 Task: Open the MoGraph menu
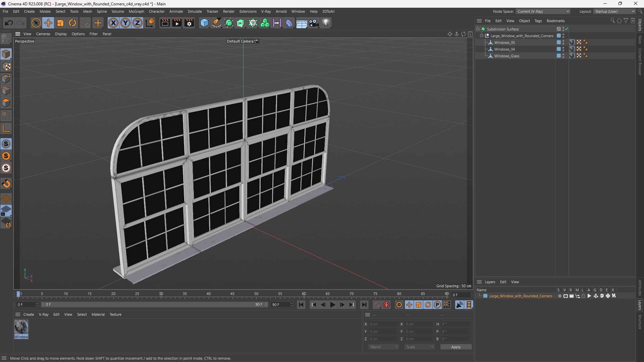tap(136, 11)
